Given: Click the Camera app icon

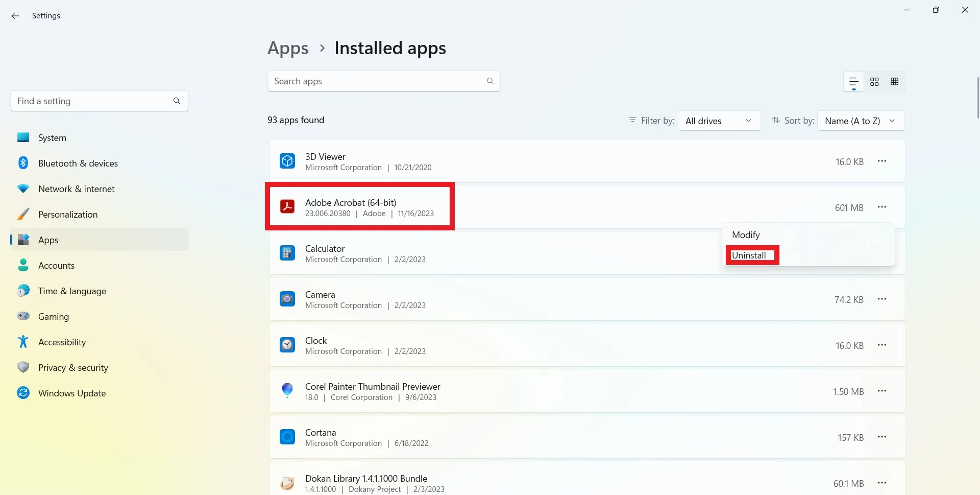Looking at the screenshot, I should pyautogui.click(x=287, y=299).
